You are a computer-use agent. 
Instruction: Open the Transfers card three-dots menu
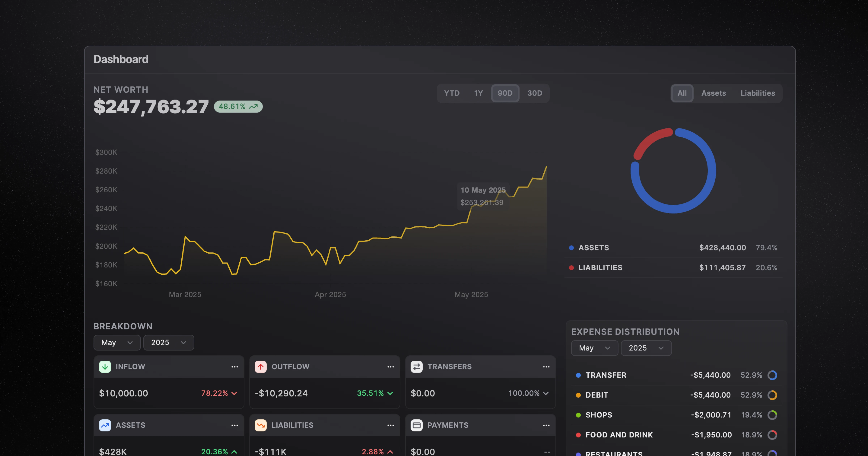pos(546,367)
